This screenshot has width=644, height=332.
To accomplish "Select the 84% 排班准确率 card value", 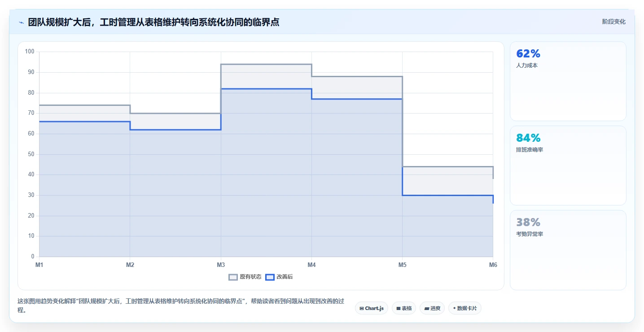I will (528, 138).
